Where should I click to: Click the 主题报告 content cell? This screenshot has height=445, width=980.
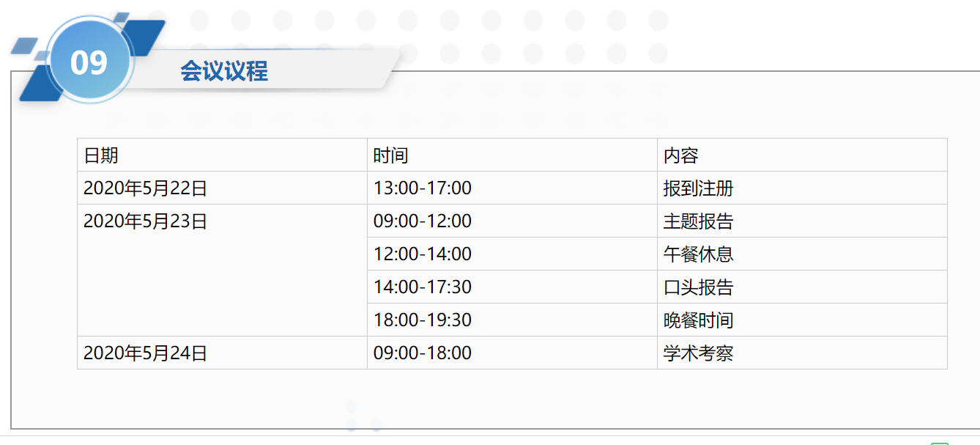click(802, 221)
